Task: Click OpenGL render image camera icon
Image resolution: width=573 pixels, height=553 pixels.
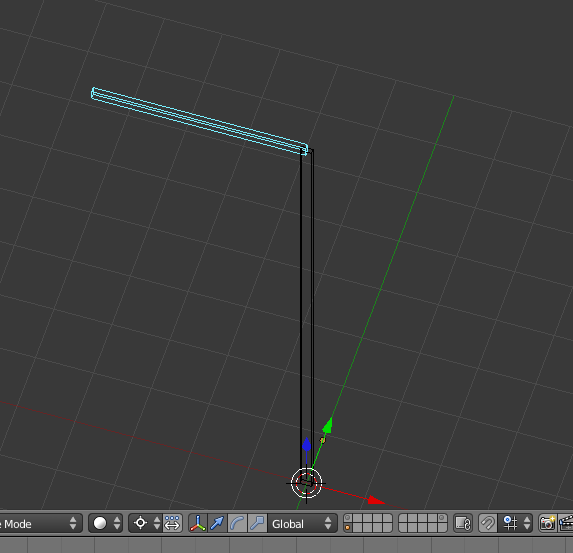Action: point(548,523)
